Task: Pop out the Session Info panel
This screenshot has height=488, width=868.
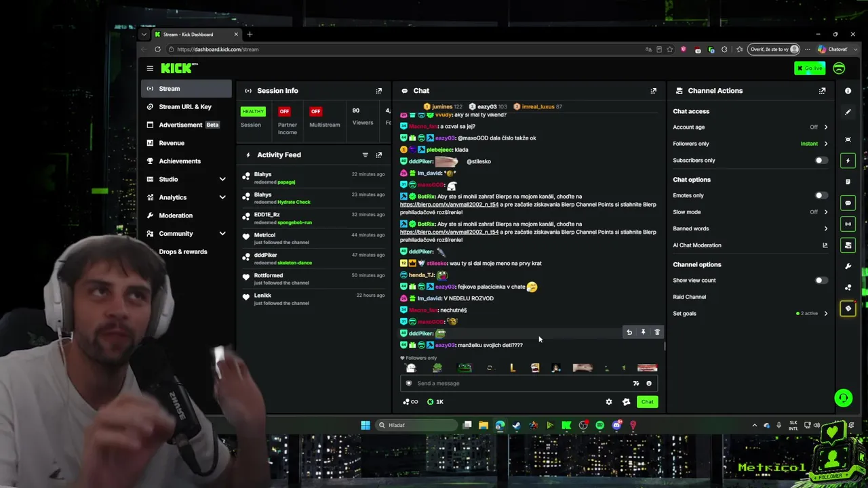Action: [379, 91]
